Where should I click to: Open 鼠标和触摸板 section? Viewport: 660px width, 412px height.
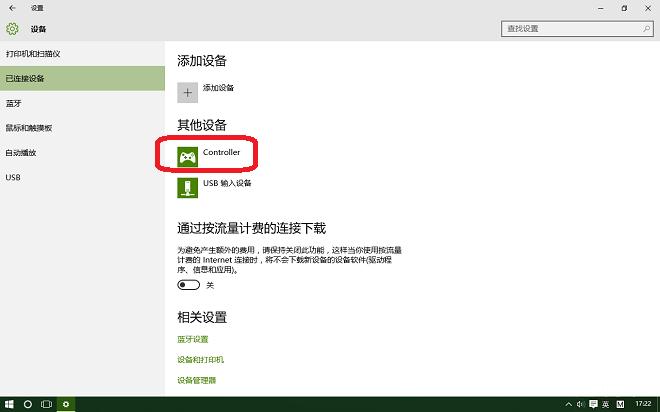(x=82, y=128)
